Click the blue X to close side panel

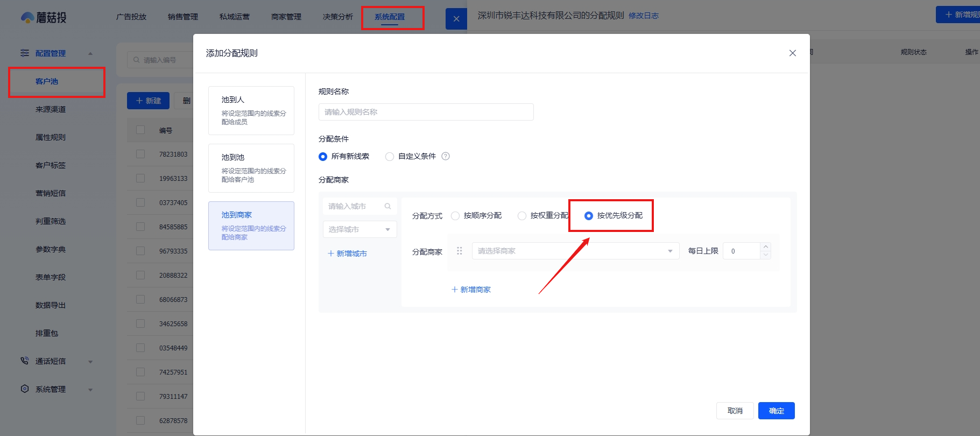[456, 19]
